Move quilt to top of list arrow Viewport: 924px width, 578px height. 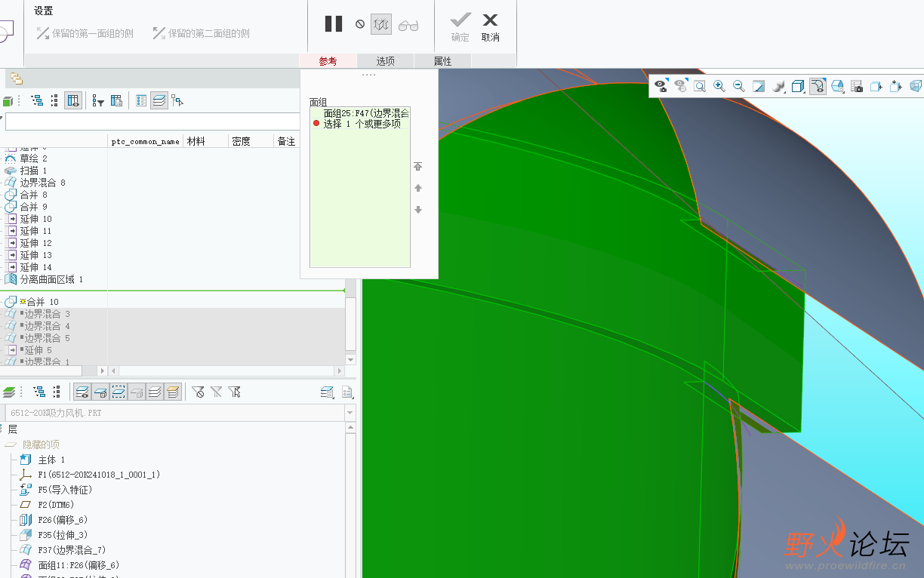click(418, 167)
